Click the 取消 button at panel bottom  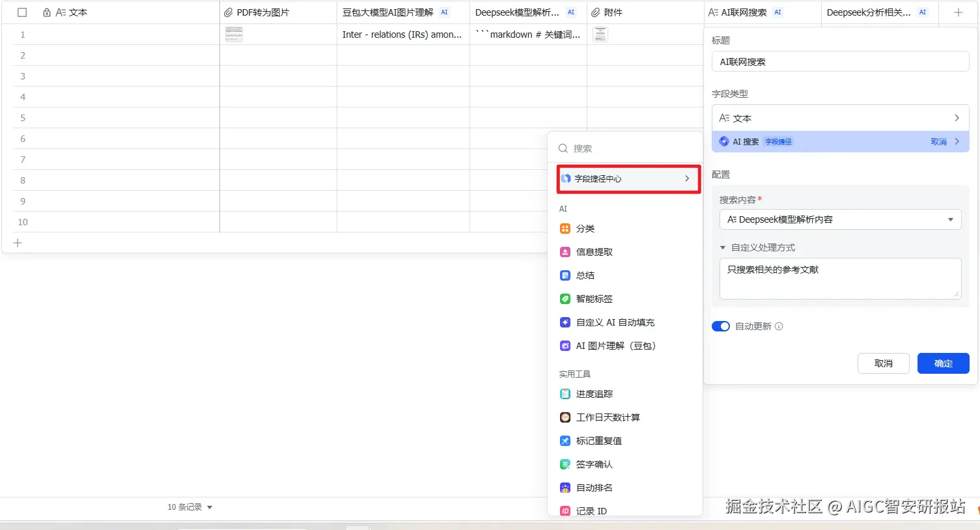click(x=883, y=363)
